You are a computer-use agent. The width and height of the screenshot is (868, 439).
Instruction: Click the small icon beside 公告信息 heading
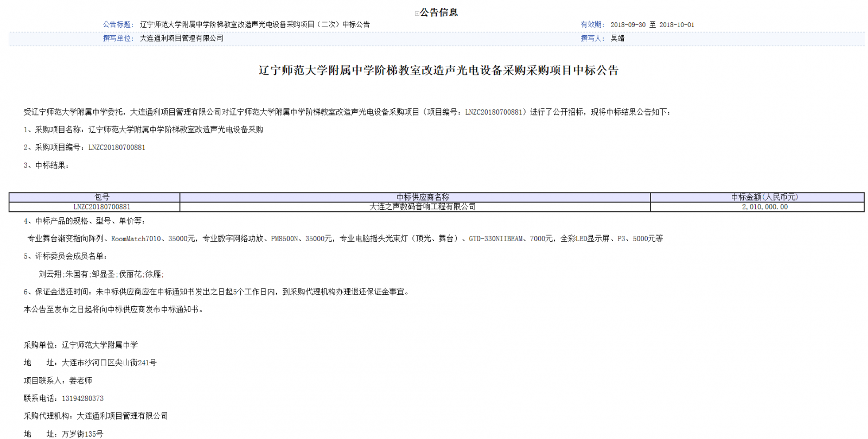point(417,14)
